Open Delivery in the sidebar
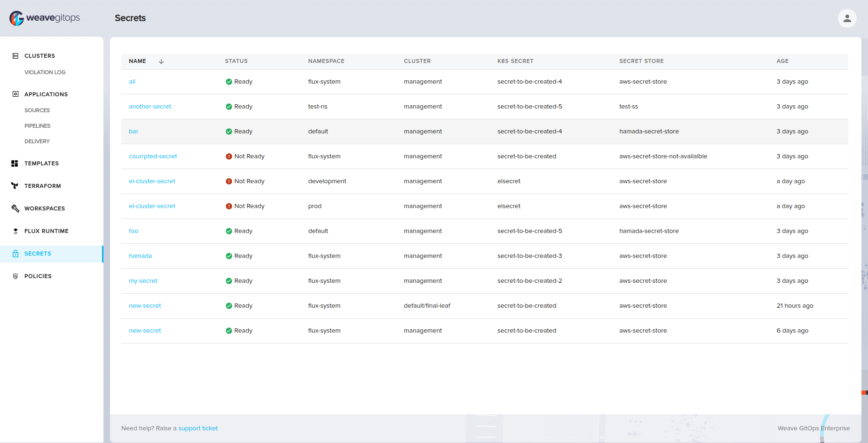The width and height of the screenshot is (868, 443). (x=37, y=141)
